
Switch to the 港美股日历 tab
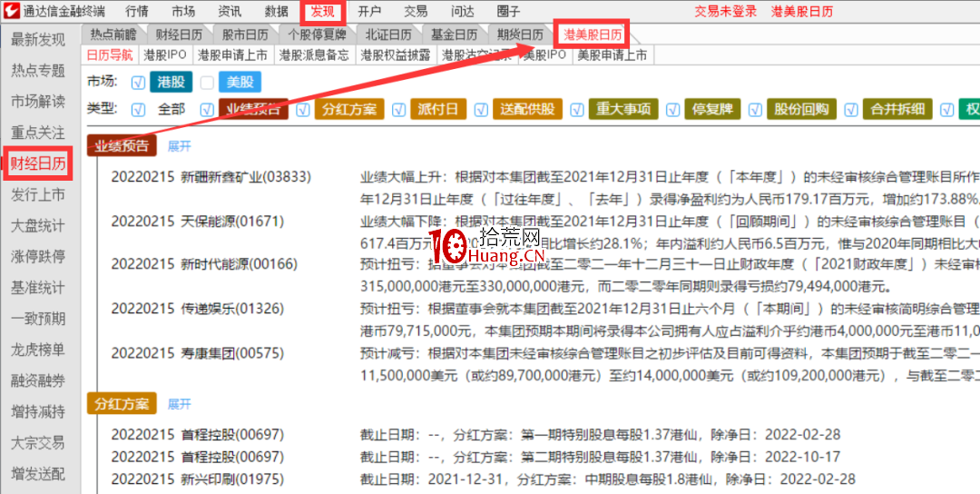click(x=593, y=35)
